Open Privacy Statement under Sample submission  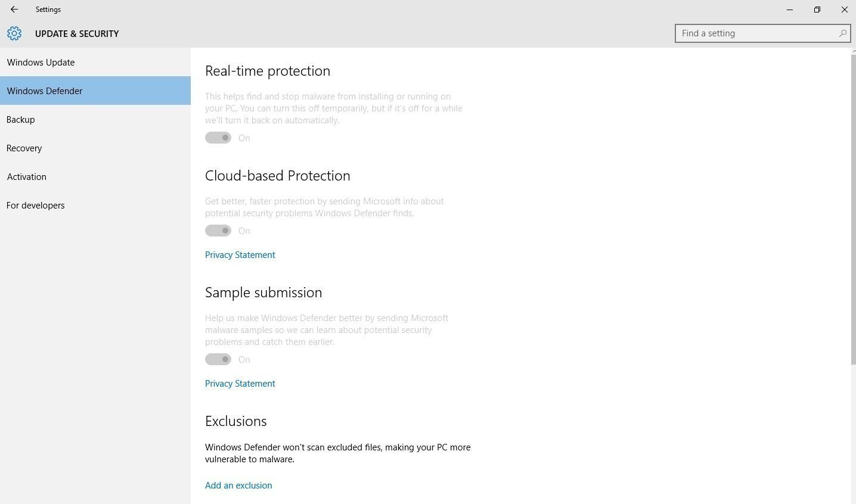point(240,384)
